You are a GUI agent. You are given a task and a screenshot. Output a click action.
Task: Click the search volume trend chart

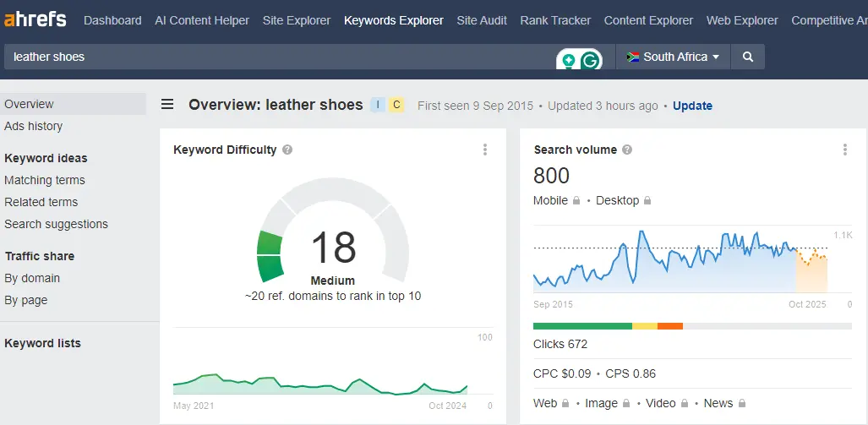pos(680,259)
